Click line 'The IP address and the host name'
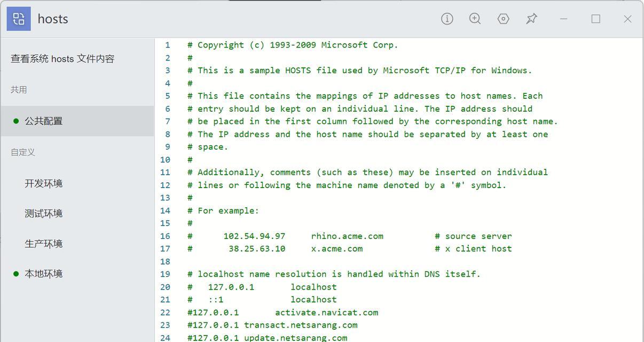Screen dimensions: 644x342 tap(367, 134)
